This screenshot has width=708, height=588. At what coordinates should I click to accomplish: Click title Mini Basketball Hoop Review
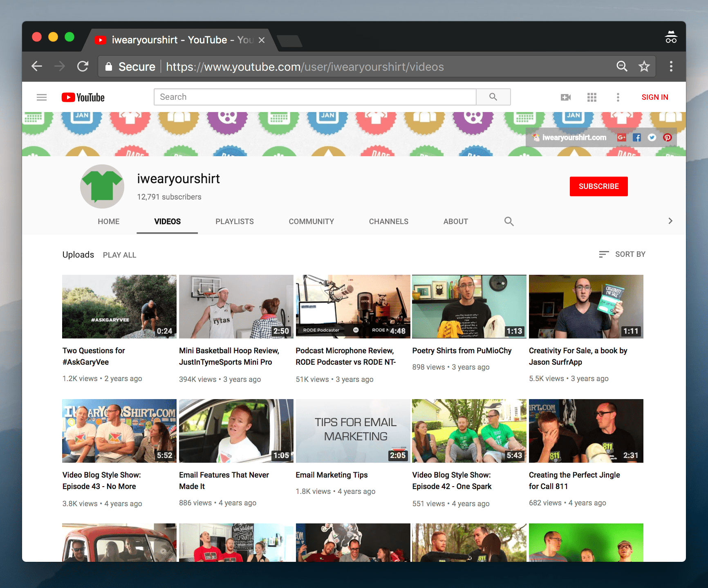click(x=229, y=356)
